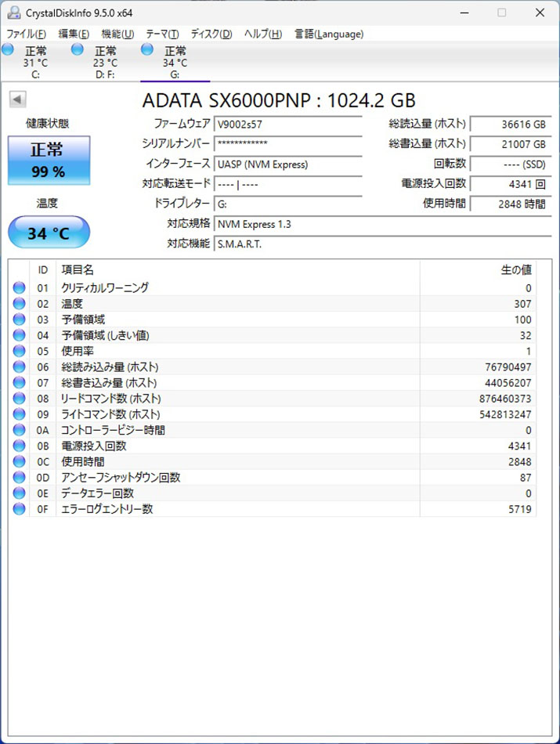560x744 pixels.
Task: Select the エラーログエントリー数 row name
Action: (x=107, y=509)
